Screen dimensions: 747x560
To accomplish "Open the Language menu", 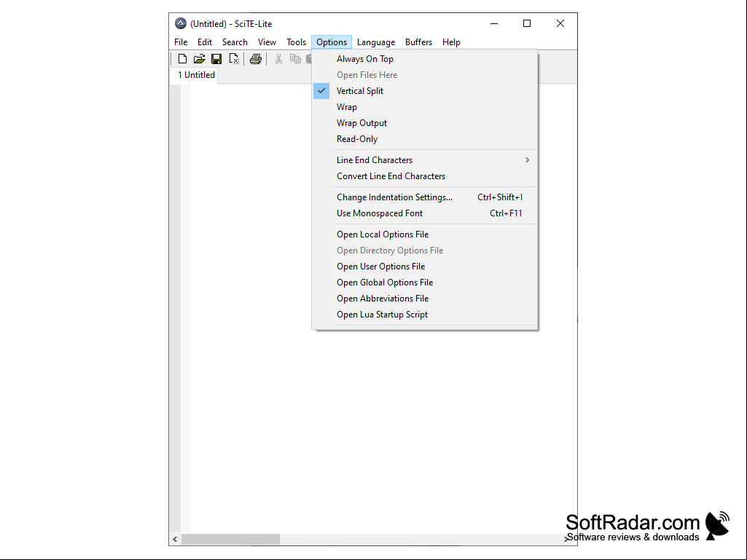I will (376, 42).
